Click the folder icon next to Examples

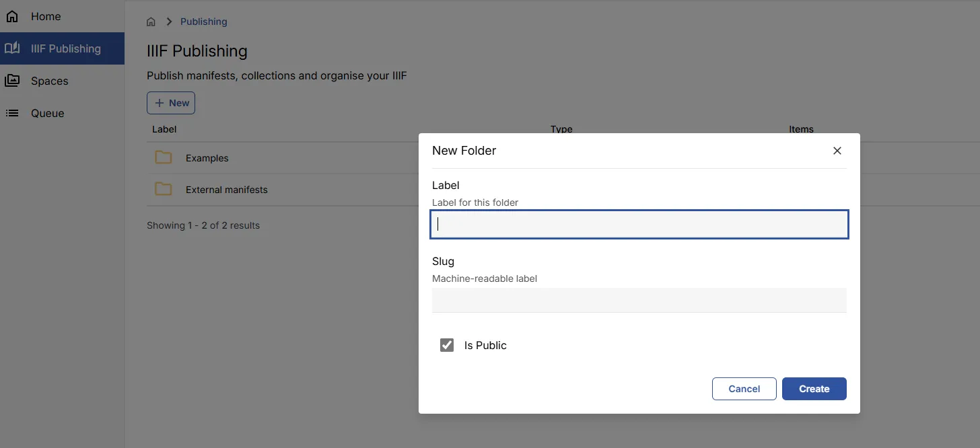click(163, 157)
